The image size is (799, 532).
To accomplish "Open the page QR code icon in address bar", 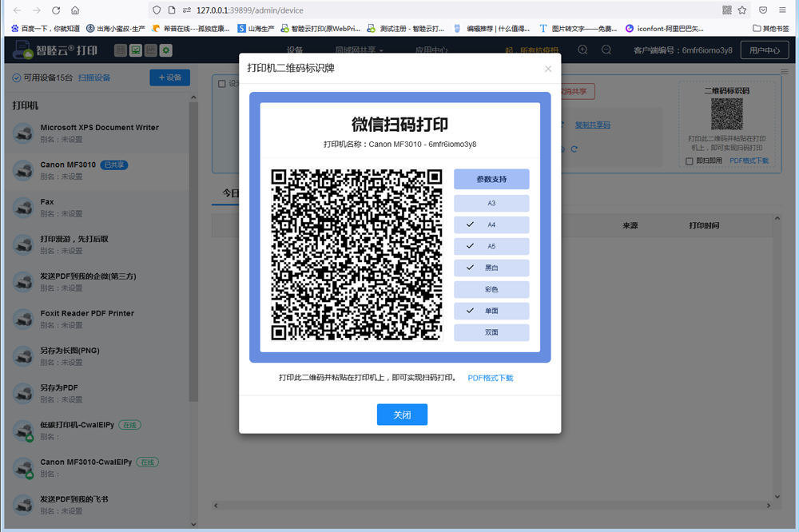I will (726, 10).
